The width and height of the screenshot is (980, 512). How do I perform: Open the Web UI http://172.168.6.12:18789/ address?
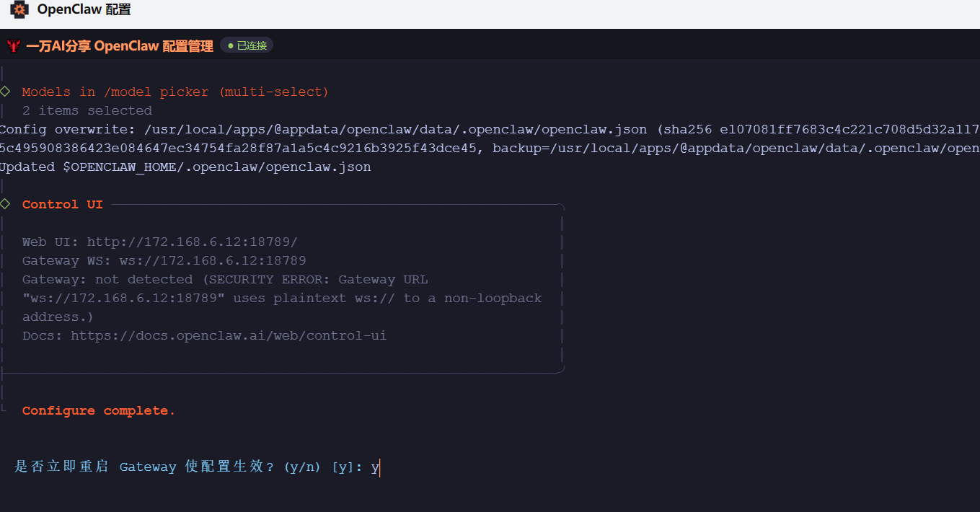[x=192, y=242]
